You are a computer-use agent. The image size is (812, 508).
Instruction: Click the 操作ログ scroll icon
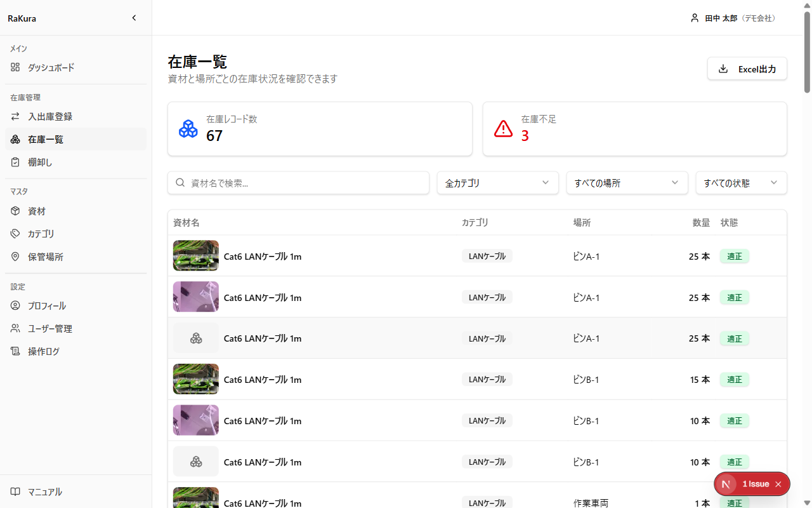point(15,352)
